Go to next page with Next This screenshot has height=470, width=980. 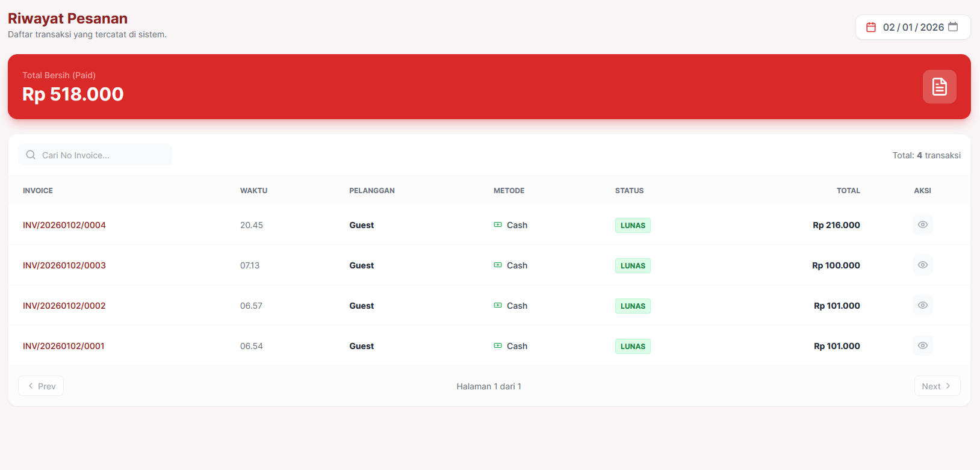click(x=937, y=386)
